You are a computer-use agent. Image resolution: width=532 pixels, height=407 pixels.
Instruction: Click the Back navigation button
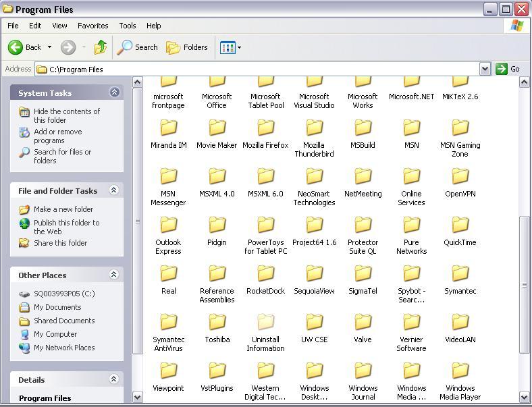point(25,47)
